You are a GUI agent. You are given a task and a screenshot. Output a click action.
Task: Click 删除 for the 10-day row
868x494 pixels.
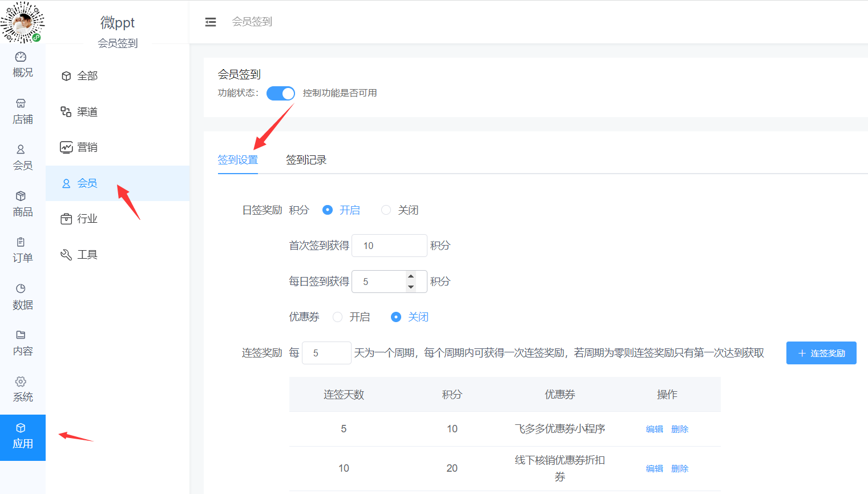[680, 468]
